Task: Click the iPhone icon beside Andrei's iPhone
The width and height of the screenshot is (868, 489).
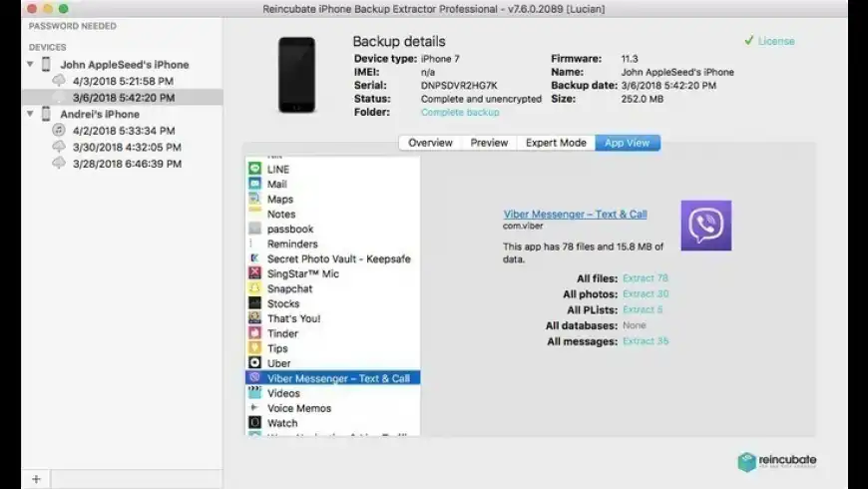Action: point(47,114)
